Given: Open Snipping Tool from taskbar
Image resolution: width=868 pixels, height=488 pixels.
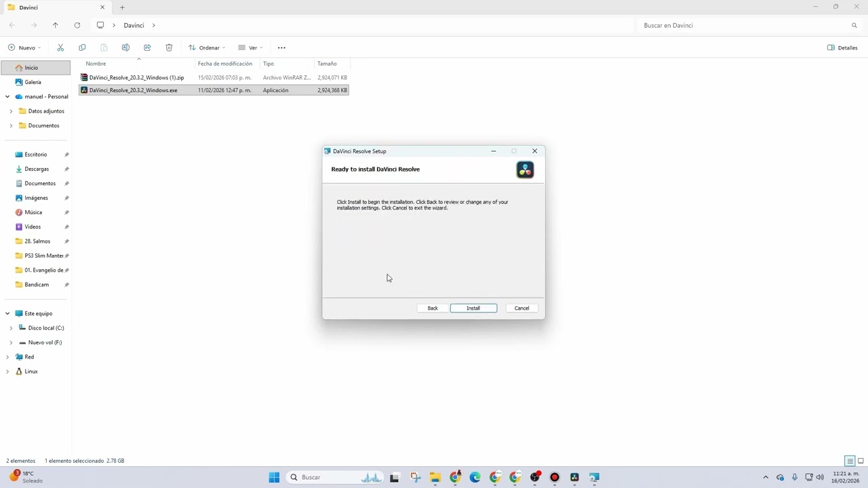Looking at the screenshot, I should 415,477.
